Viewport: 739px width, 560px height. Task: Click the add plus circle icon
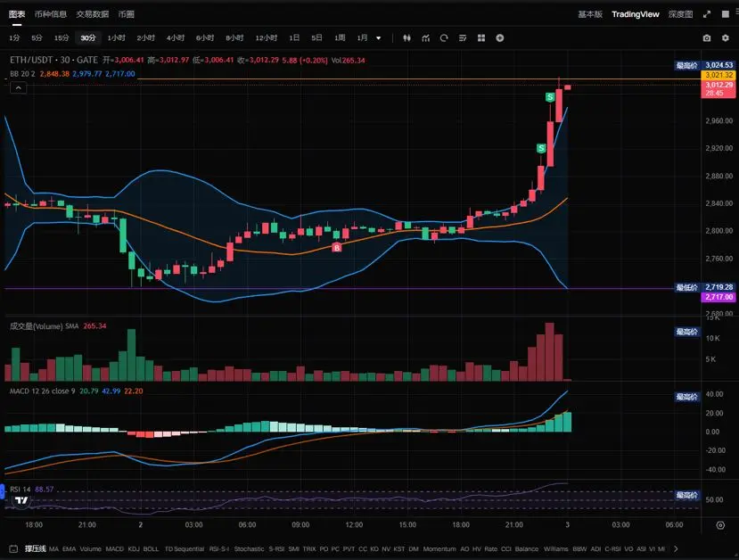pyautogui.click(x=500, y=38)
